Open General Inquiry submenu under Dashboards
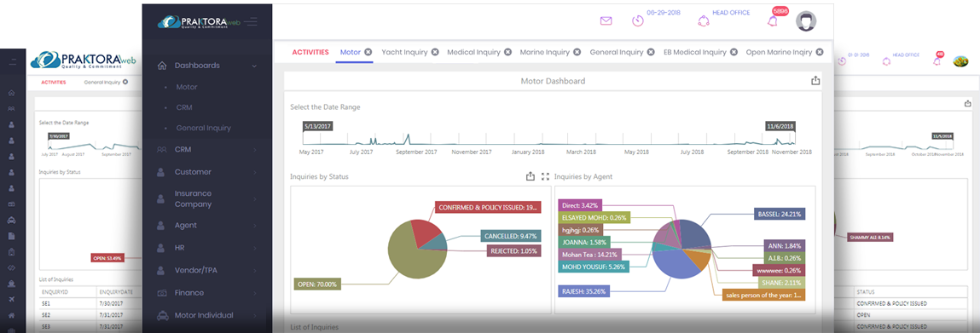Viewport: 980px width, 333px height. pyautogui.click(x=204, y=128)
